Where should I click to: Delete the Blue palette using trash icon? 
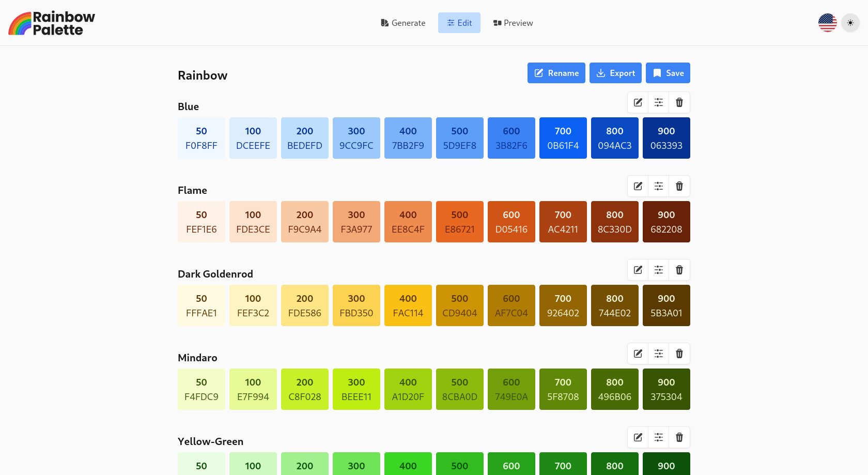[679, 102]
